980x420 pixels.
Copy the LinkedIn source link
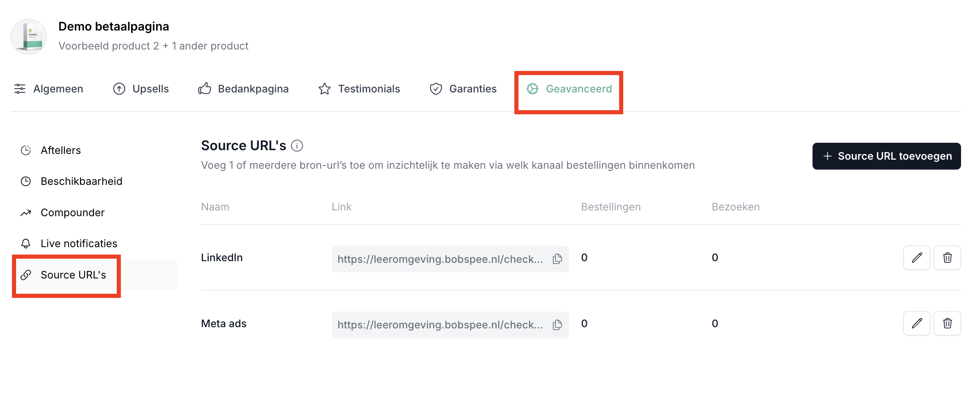(x=557, y=259)
